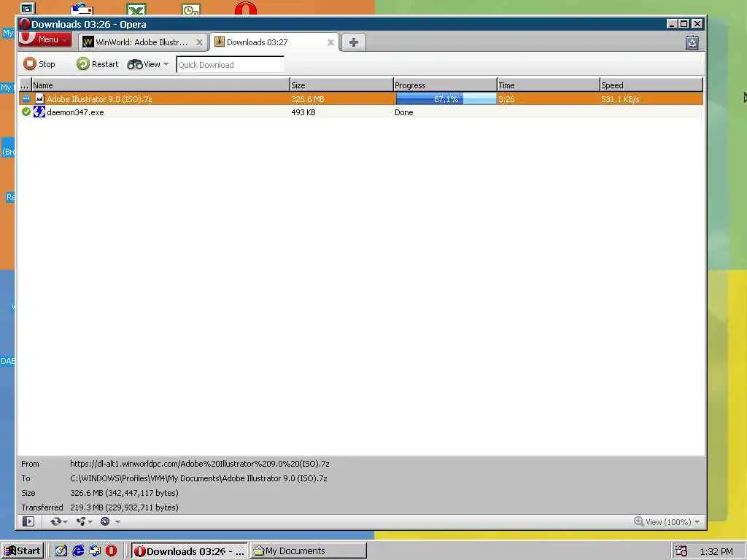Click the Adobe Illustrator 7z file icon

point(39,98)
